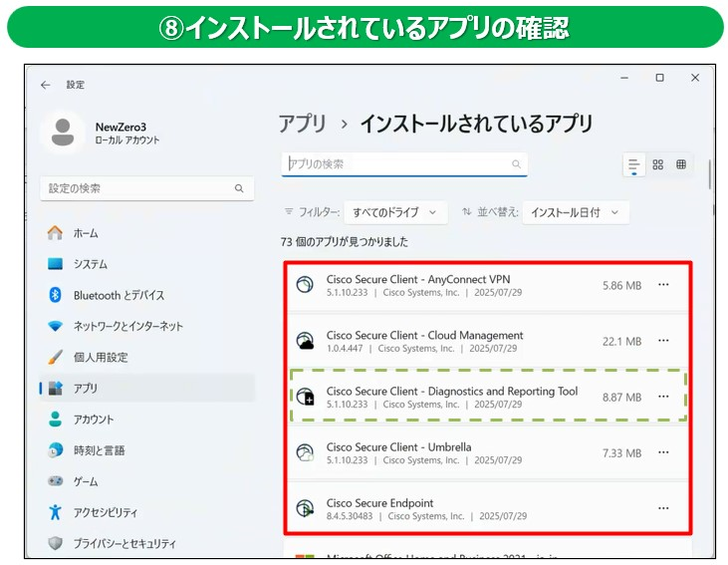Open more options for Umbrella
This screenshot has width=728, height=565.
tap(663, 452)
